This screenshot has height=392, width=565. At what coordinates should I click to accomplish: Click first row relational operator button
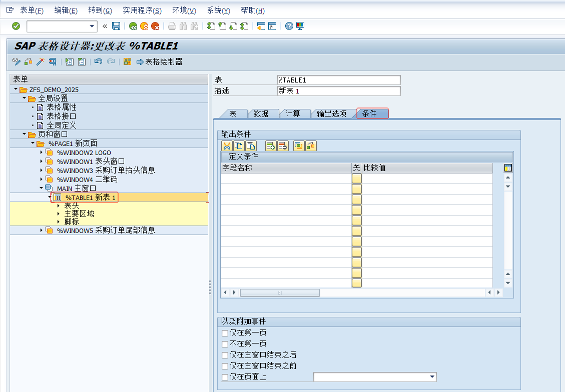[x=357, y=178]
